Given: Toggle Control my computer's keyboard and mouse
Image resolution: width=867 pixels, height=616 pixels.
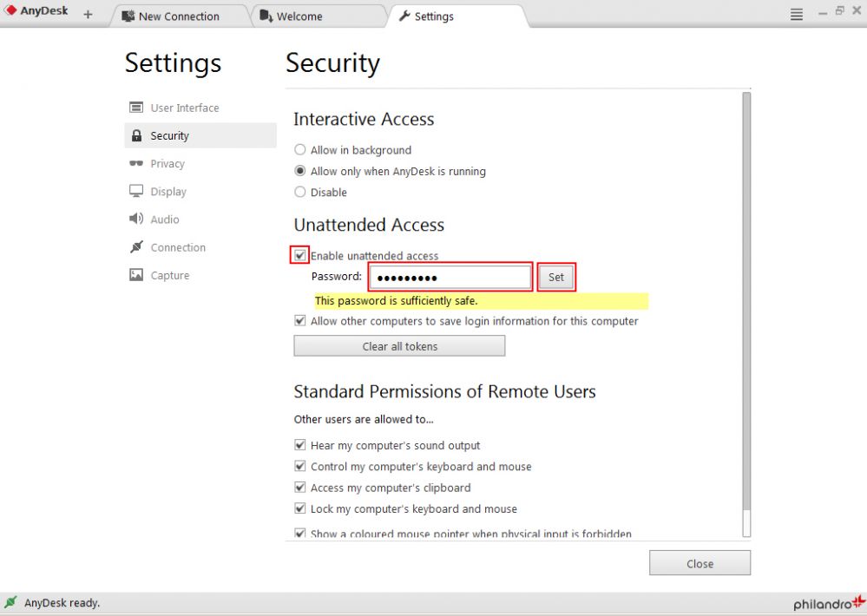Looking at the screenshot, I should pyautogui.click(x=299, y=466).
